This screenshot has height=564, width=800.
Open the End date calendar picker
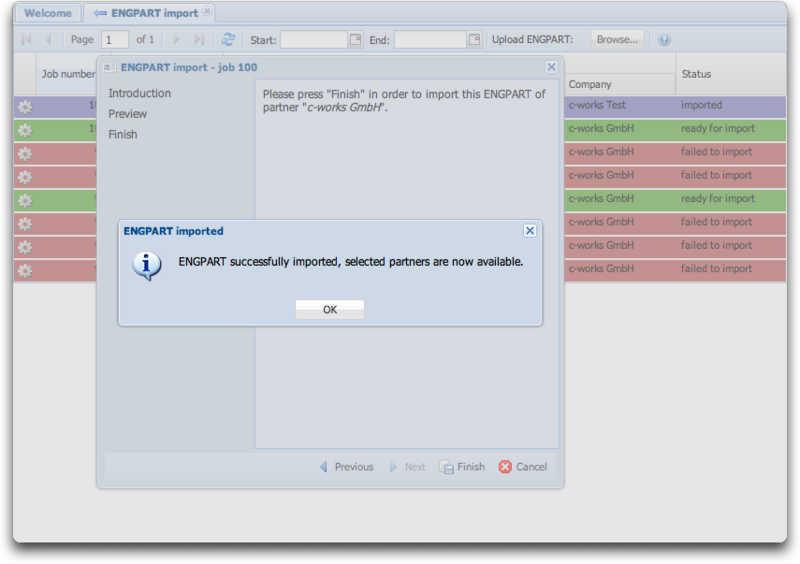473,40
